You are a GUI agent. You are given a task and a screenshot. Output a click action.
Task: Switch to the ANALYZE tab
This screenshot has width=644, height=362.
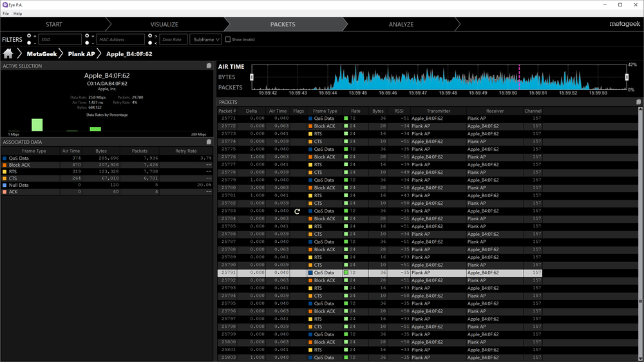point(401,24)
